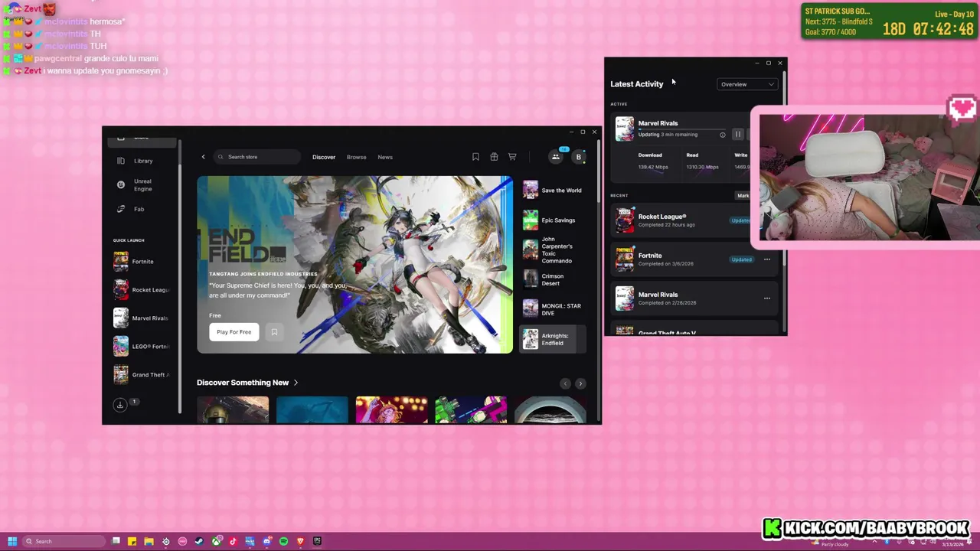Open more options for recent Marvel Rivals entry
This screenshot has height=551, width=980.
coord(766,298)
